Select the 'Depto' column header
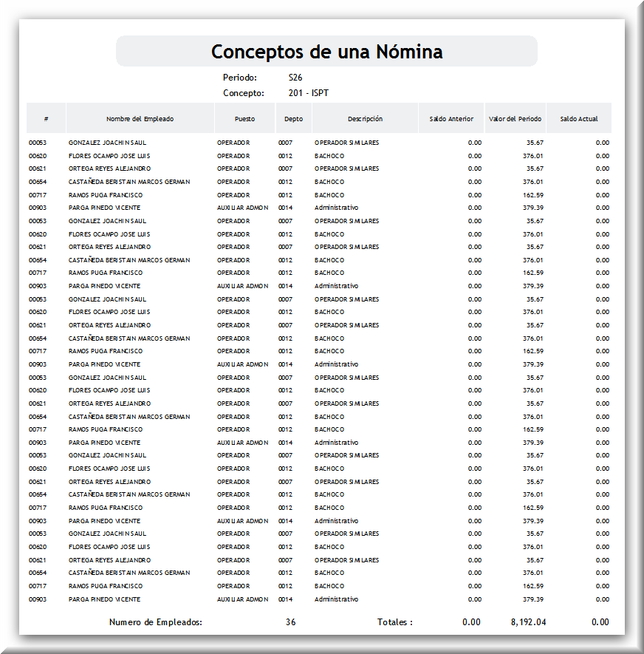 pyautogui.click(x=293, y=119)
